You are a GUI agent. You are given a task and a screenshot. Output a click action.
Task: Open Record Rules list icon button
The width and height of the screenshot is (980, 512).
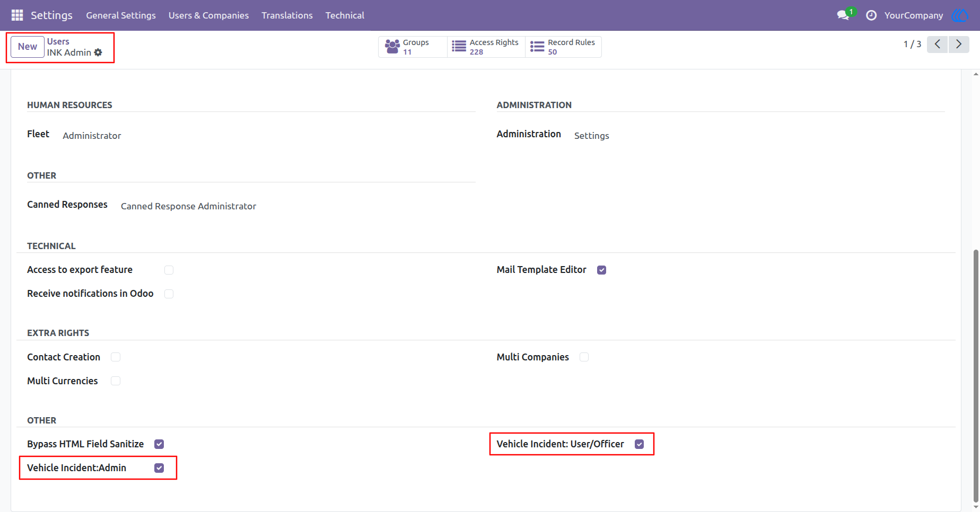(563, 47)
